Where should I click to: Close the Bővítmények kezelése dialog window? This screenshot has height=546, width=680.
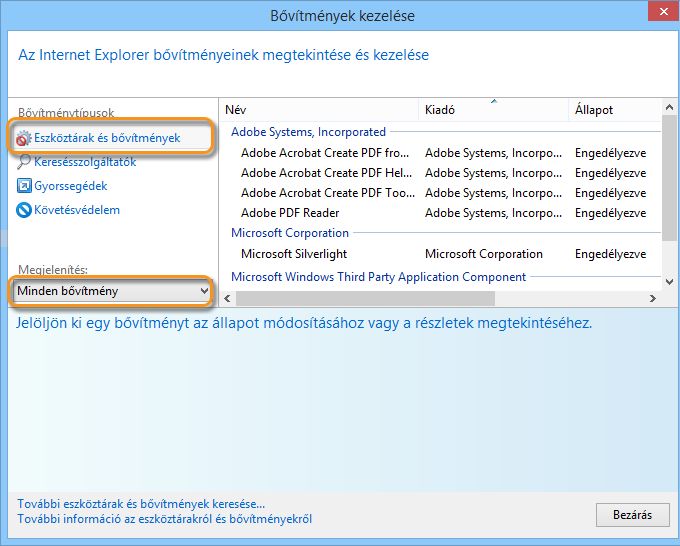(x=664, y=12)
